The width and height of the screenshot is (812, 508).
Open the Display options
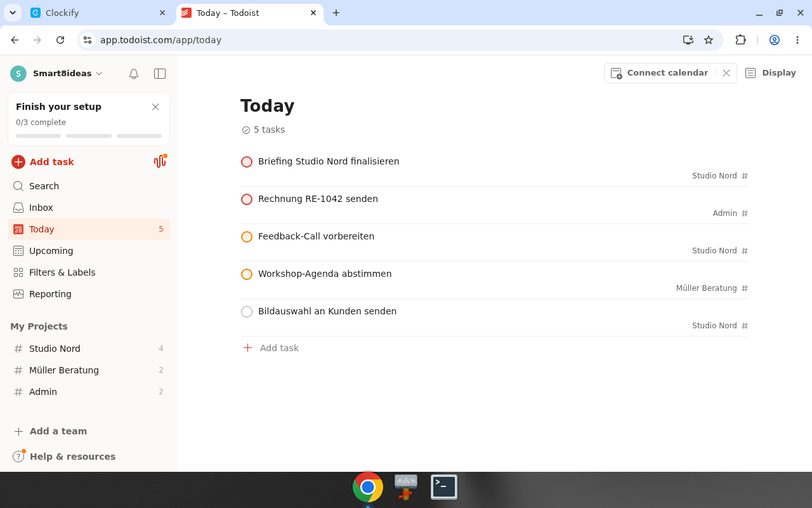click(770, 73)
